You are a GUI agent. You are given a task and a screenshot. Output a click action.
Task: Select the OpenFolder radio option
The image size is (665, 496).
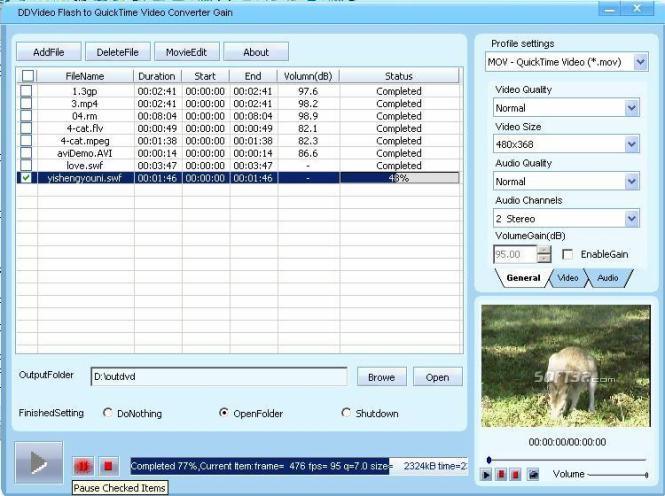[x=224, y=413]
